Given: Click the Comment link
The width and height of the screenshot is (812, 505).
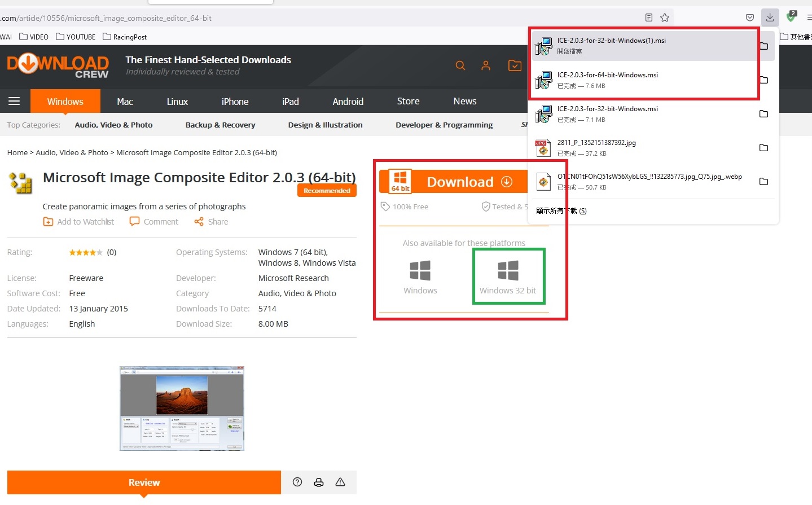Looking at the screenshot, I should coord(154,222).
